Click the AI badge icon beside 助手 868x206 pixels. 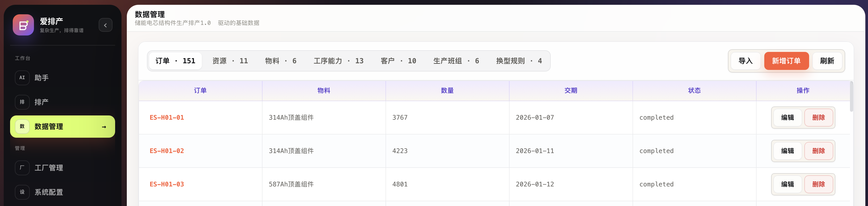pyautogui.click(x=22, y=78)
